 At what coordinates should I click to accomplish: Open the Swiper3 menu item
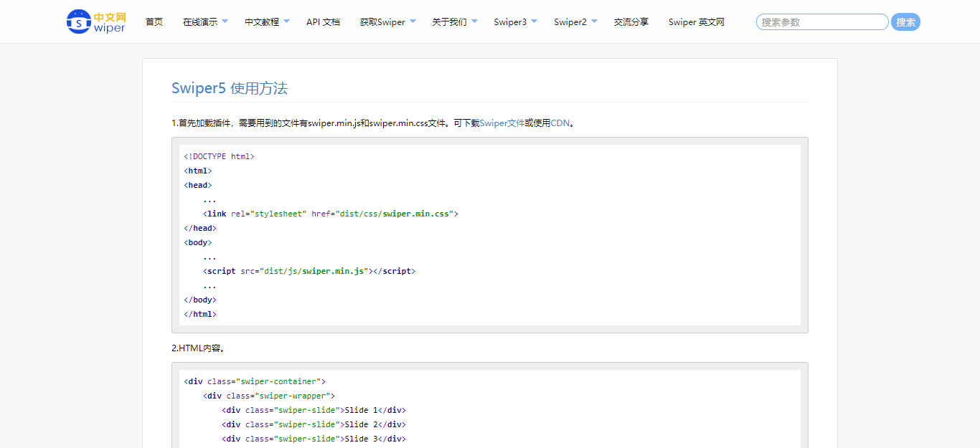pos(510,22)
